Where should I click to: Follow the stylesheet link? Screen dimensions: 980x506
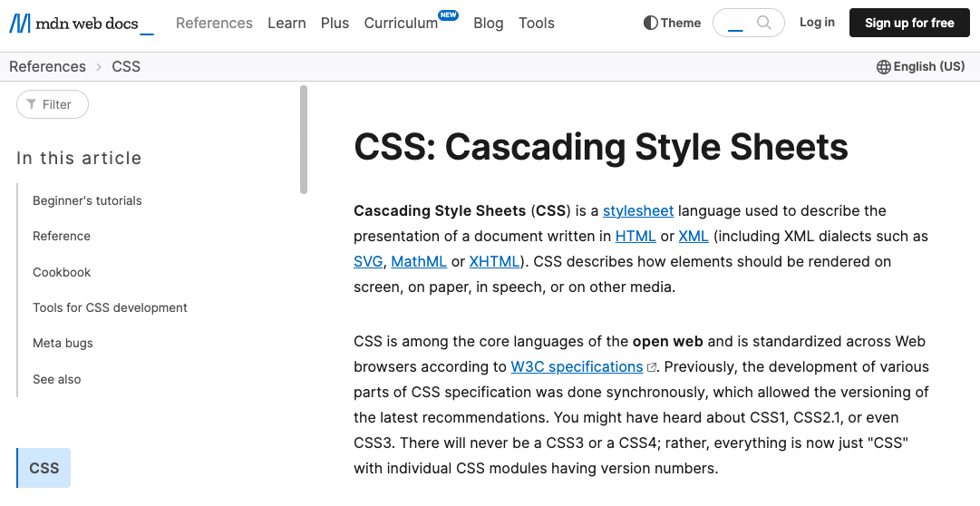coord(638,210)
